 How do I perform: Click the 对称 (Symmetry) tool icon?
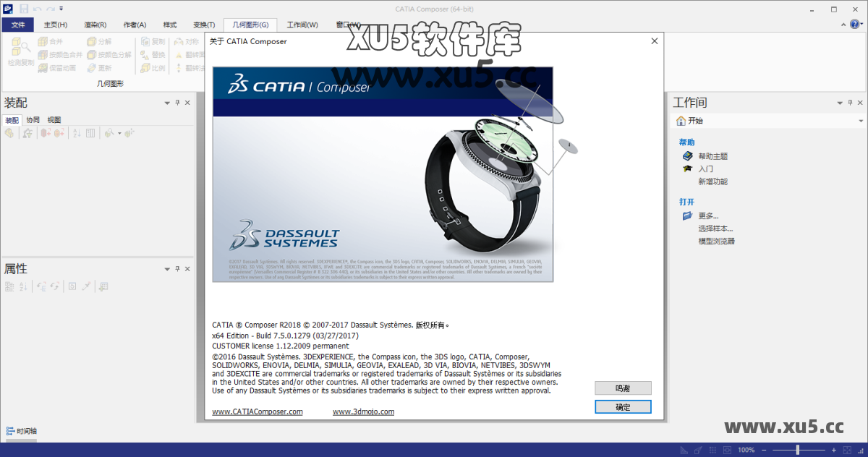coord(178,41)
